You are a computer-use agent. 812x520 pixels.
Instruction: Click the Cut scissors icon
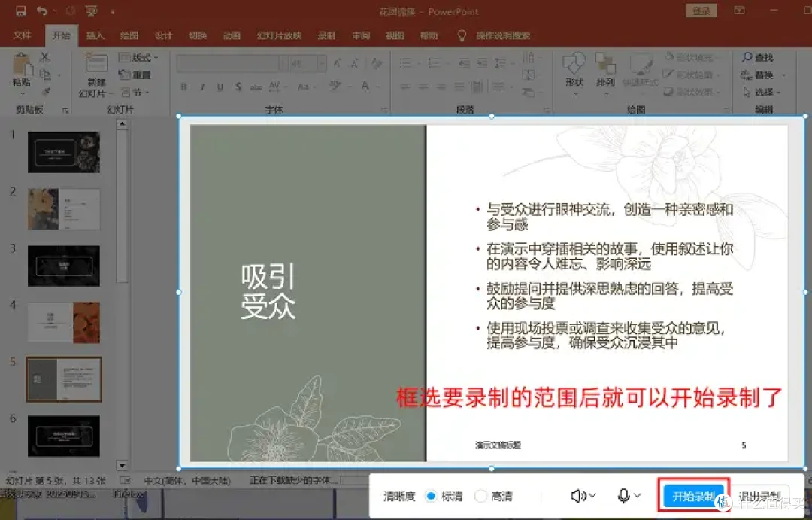tap(45, 57)
